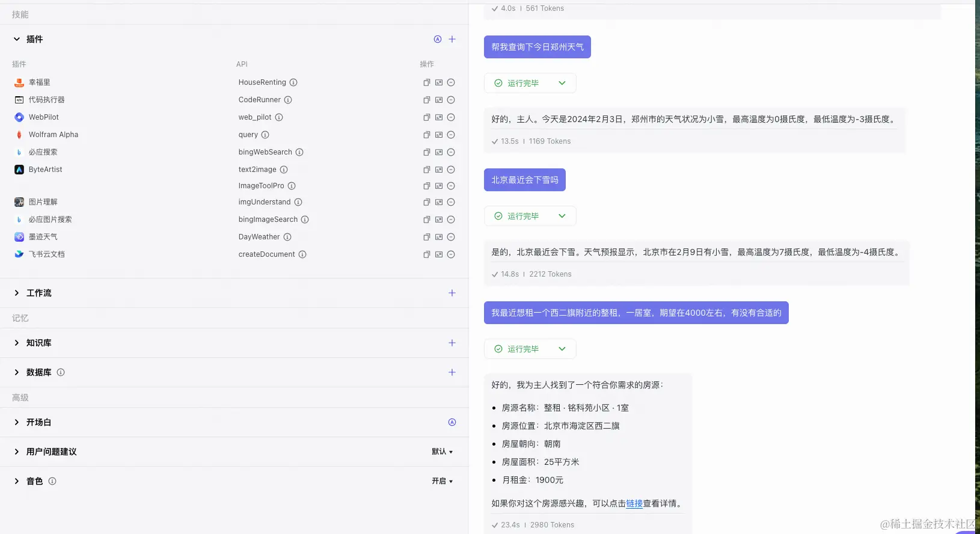This screenshot has height=534, width=980.
Task: Click the 西二旗 rental request message bubble
Action: (x=636, y=313)
